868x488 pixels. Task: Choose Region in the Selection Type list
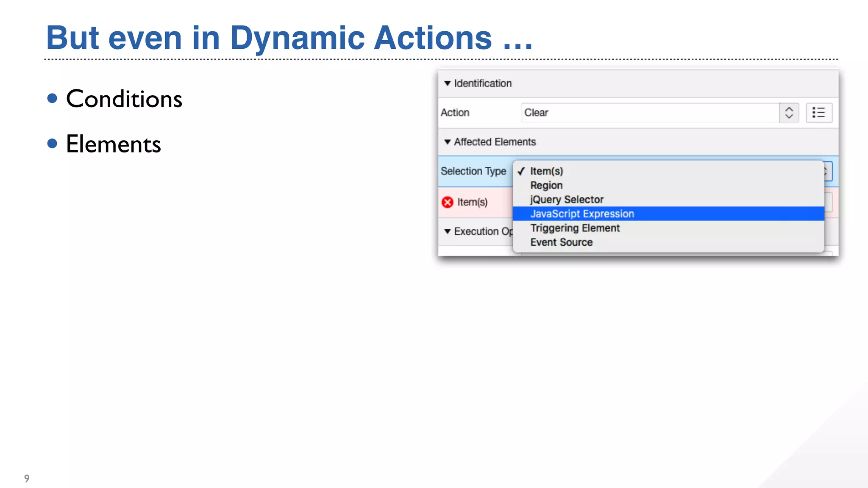668,186
